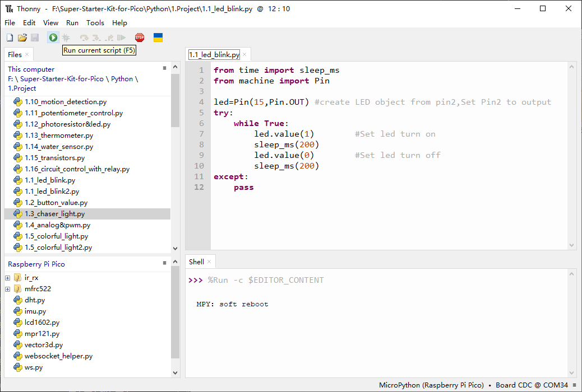Open the Edit menu
Viewport: 582px width, 392px height.
29,22
